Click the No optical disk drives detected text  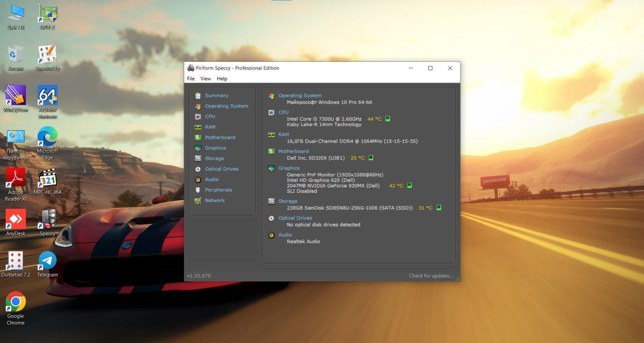tap(323, 224)
